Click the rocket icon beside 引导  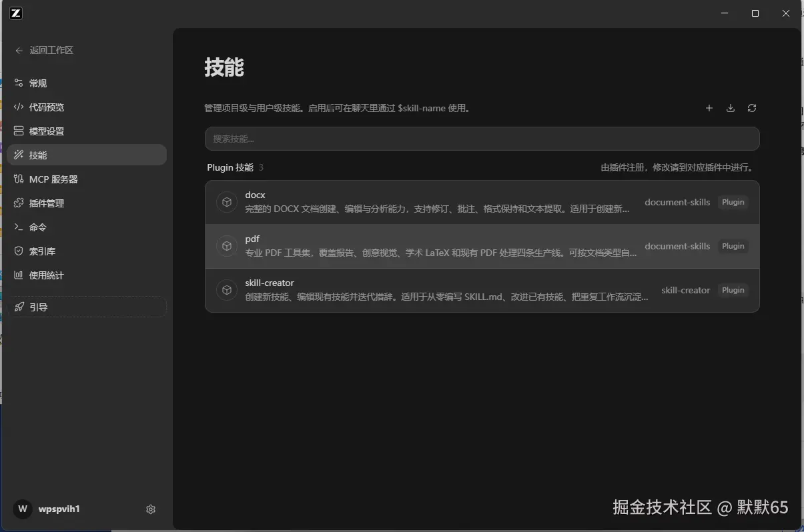pos(19,307)
